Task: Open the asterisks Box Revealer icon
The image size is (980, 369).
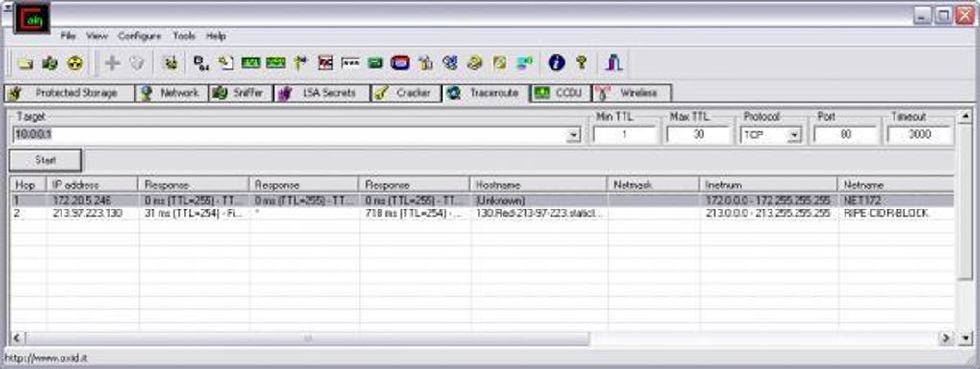Action: [x=351, y=62]
